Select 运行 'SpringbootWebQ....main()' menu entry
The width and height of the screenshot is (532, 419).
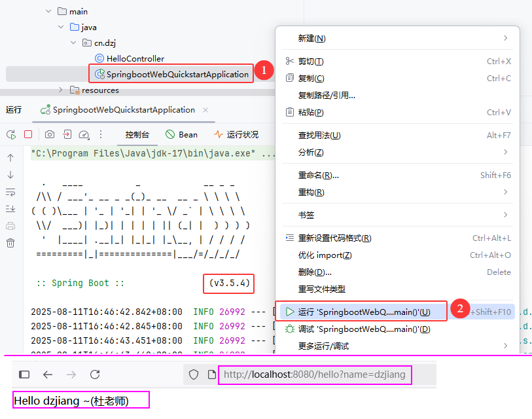coord(364,312)
